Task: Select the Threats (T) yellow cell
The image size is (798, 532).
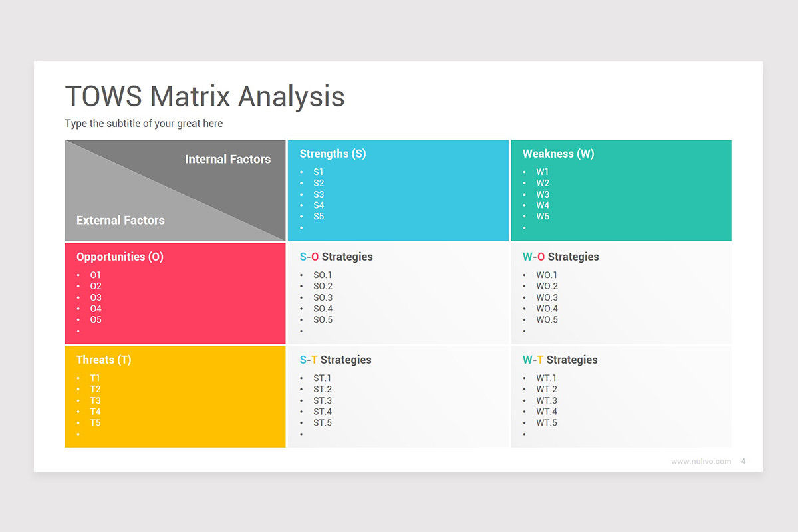Action: pos(104,360)
